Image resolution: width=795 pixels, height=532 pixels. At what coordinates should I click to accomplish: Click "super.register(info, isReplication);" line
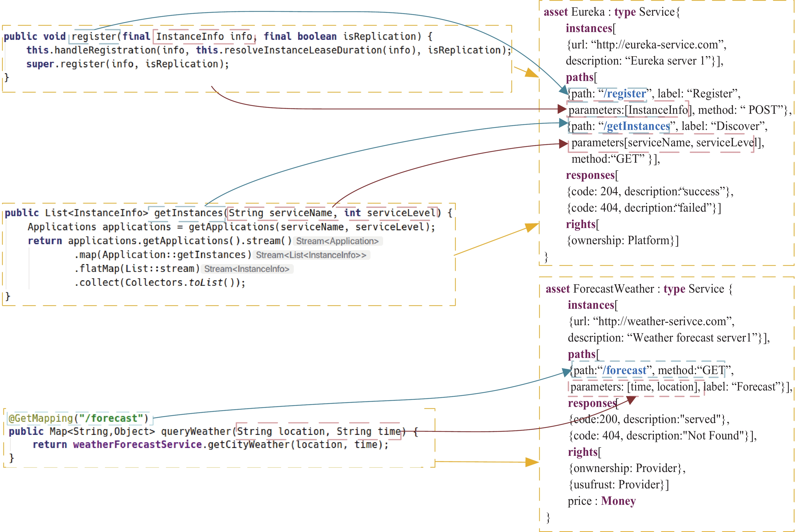click(128, 64)
